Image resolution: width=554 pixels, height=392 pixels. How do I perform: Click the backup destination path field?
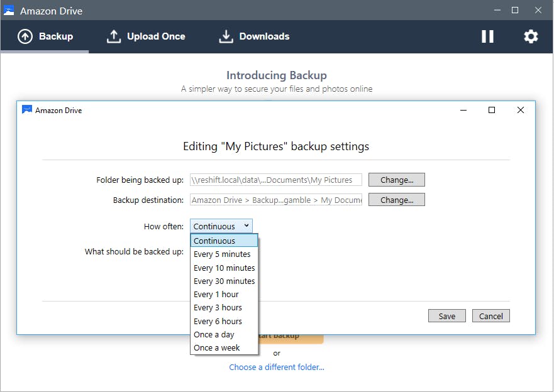pos(276,200)
